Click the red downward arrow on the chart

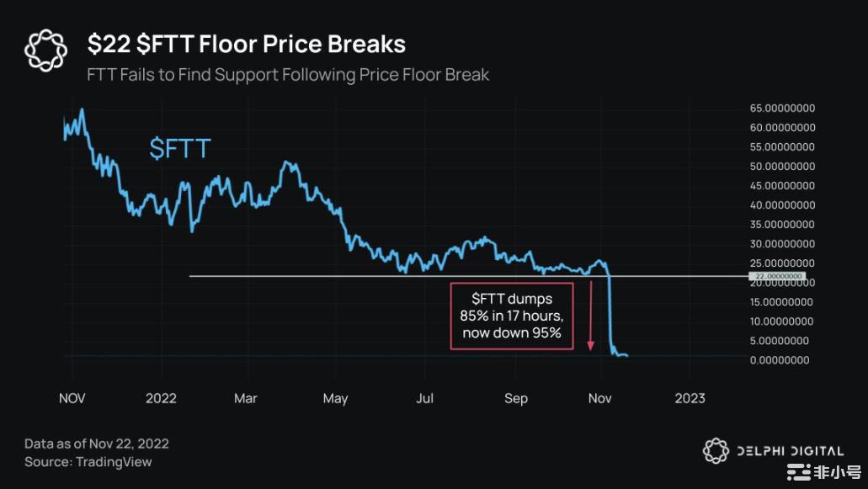click(x=590, y=316)
